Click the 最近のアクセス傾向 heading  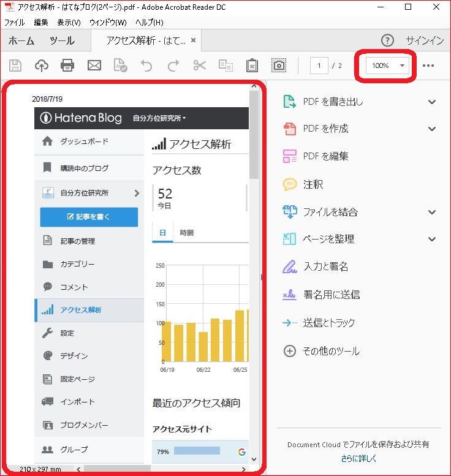coord(196,403)
